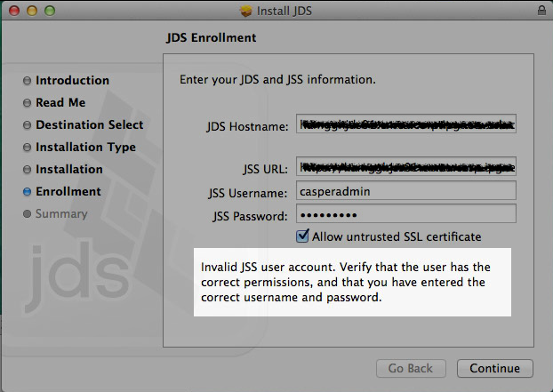Screen dimensions: 553x392
Task: Click into the JSS Username field
Action: (x=406, y=191)
